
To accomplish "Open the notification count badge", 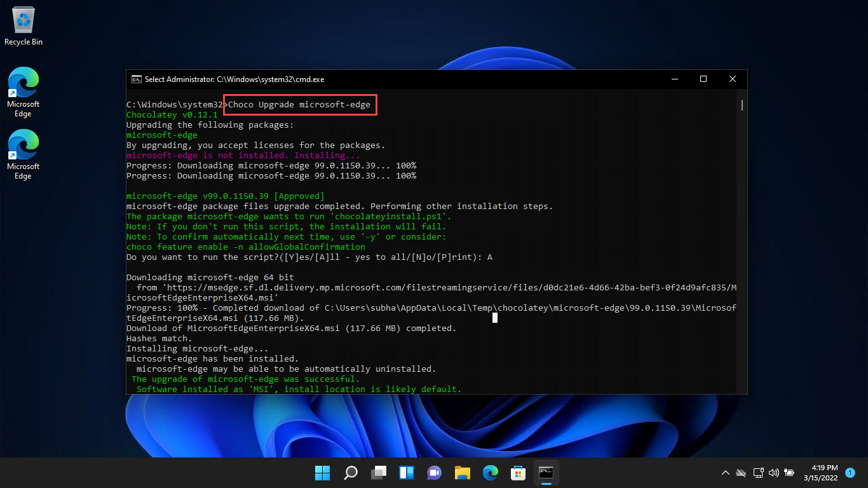I will tap(850, 473).
